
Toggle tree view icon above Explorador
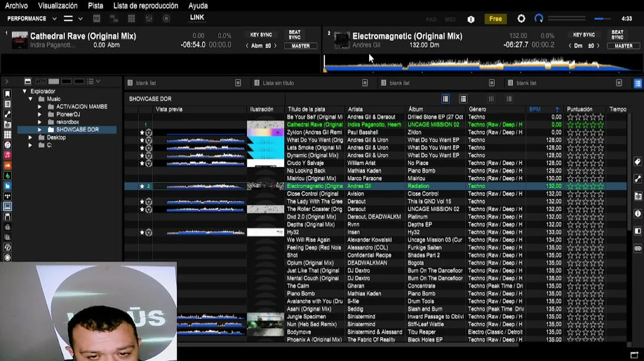[x=28, y=81]
